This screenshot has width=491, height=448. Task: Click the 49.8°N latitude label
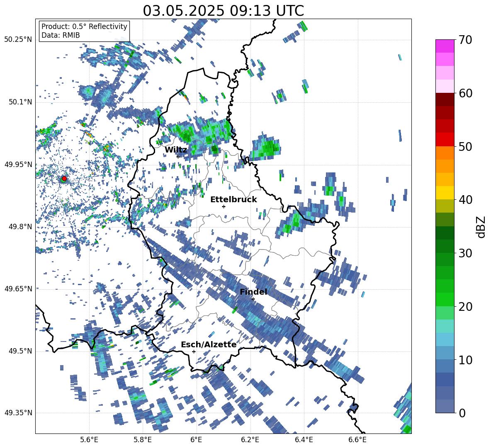point(20,227)
